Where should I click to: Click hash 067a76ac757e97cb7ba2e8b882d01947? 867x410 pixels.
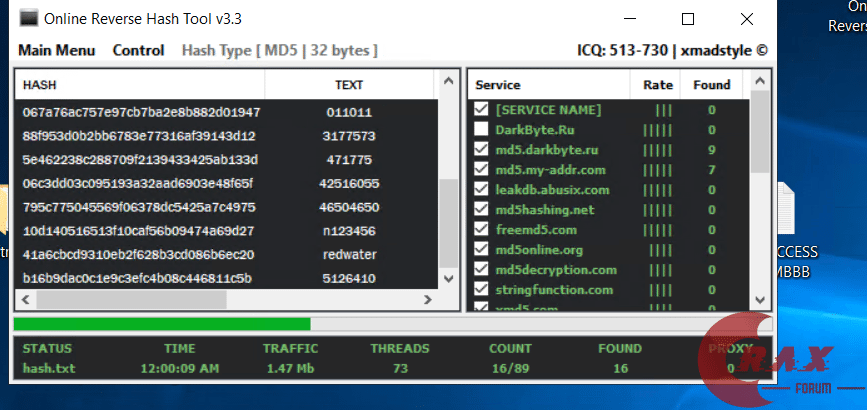pos(141,112)
